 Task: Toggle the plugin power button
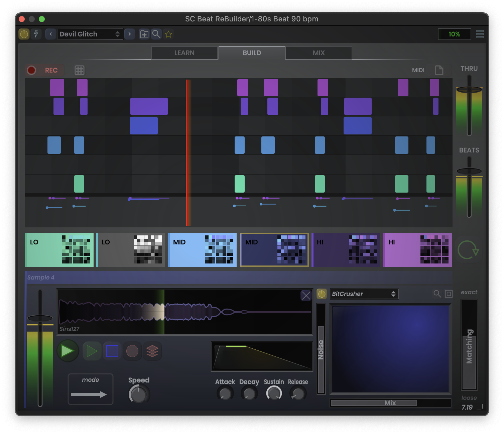[24, 34]
